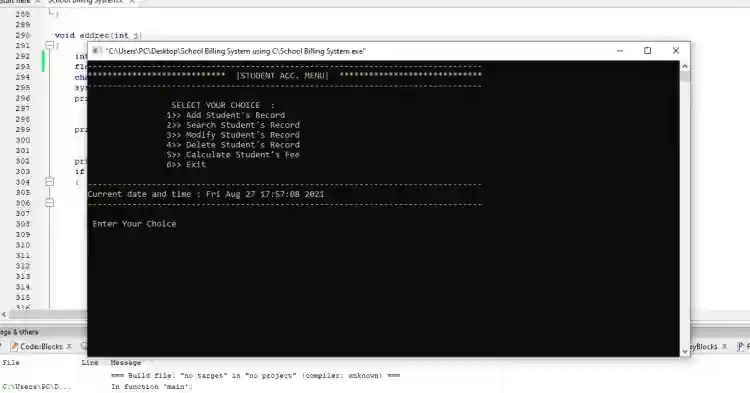Click the 'Logs & others' panel title

19,332
